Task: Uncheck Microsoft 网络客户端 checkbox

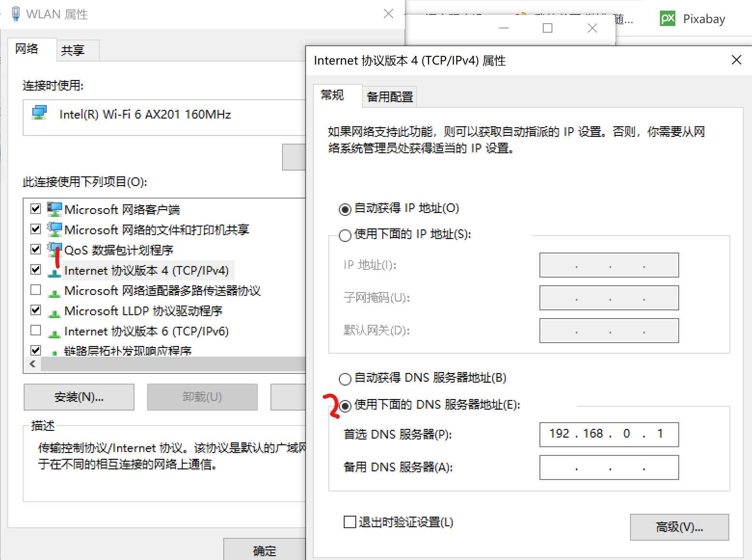Action: (36, 209)
